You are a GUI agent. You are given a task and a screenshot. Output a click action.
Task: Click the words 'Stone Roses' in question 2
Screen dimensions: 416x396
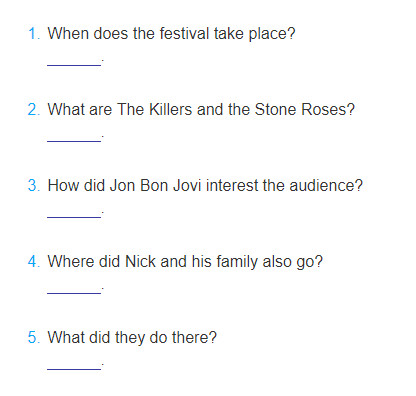coord(305,109)
